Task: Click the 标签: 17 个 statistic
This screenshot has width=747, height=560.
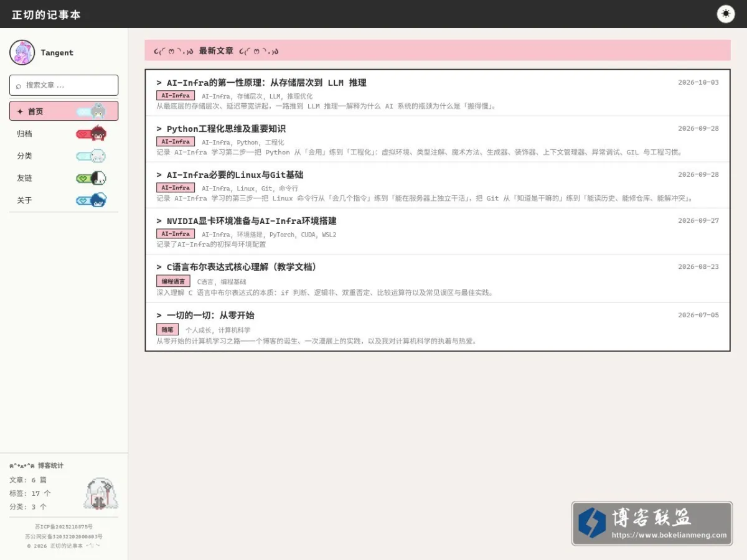Action: (30, 493)
